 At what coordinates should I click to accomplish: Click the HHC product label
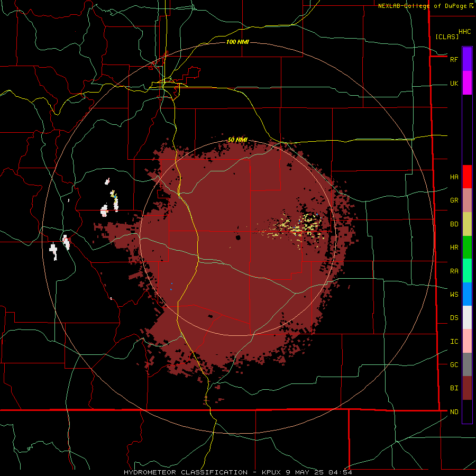point(465,32)
